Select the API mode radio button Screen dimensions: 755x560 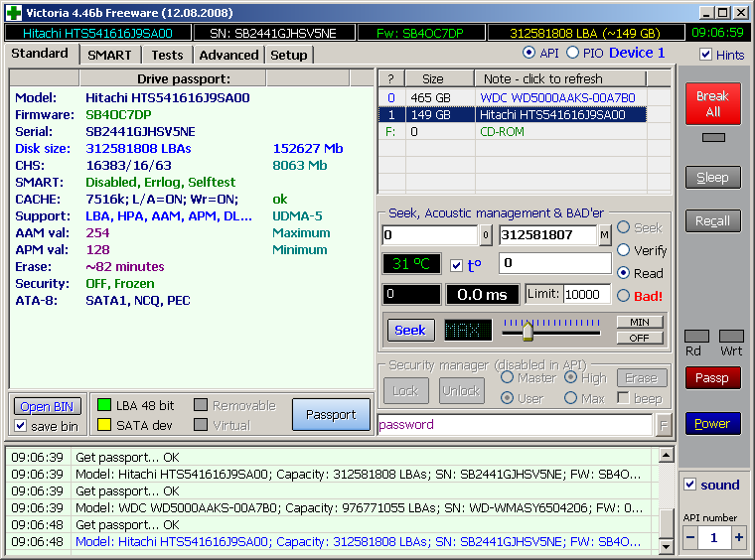[528, 53]
